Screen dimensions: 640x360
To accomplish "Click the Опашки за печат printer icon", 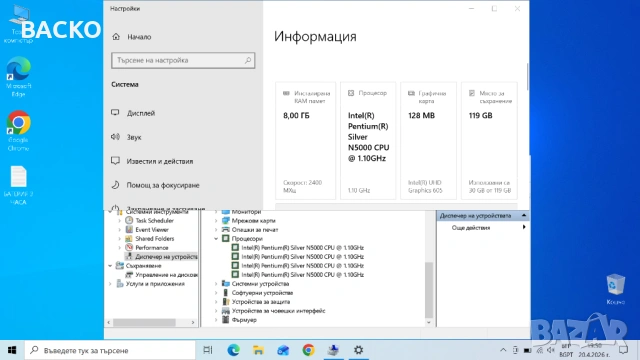I will tap(226, 229).
